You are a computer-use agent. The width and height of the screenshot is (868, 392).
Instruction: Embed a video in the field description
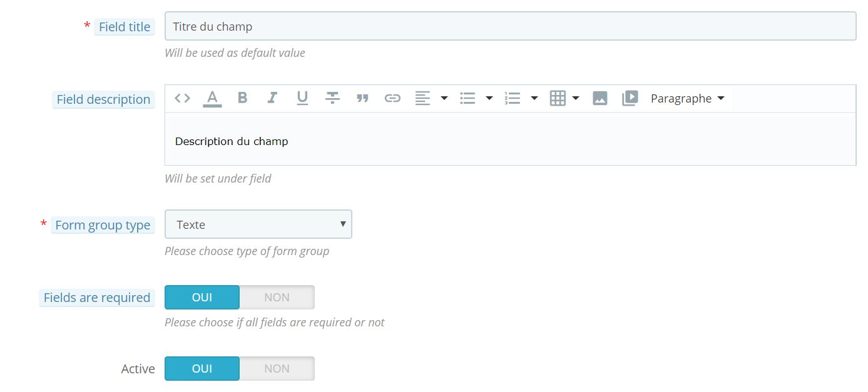coord(630,98)
